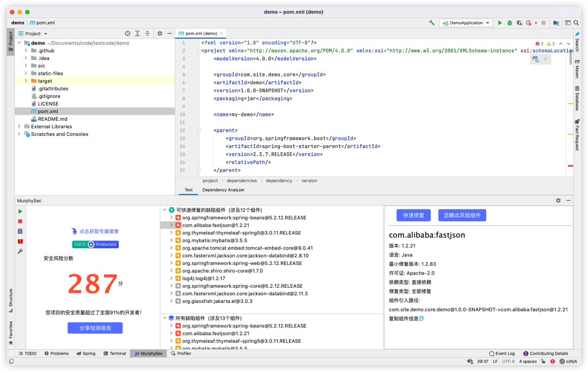The height and width of the screenshot is (372, 588).
Task: Open MurphySec settings wrench icon
Action: pos(20,250)
